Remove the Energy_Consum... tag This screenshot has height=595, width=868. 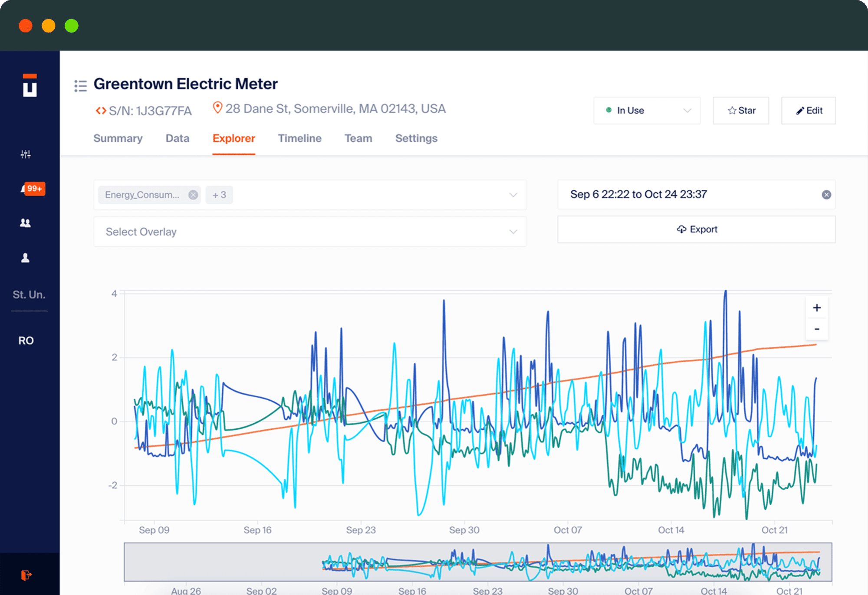tap(193, 195)
